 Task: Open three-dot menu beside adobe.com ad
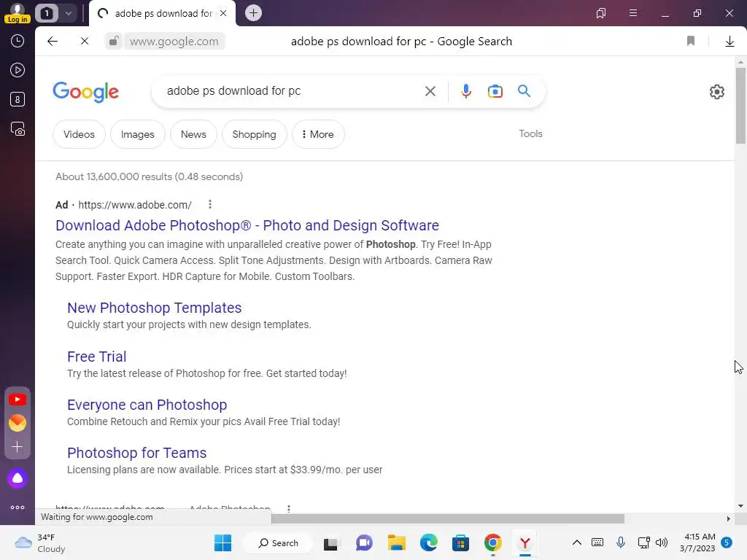[210, 205]
